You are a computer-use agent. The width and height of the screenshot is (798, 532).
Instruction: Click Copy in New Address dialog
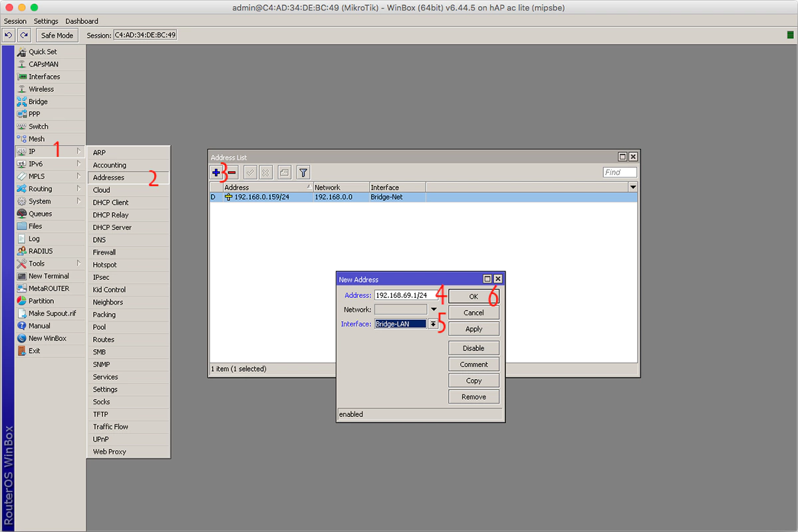[473, 380]
